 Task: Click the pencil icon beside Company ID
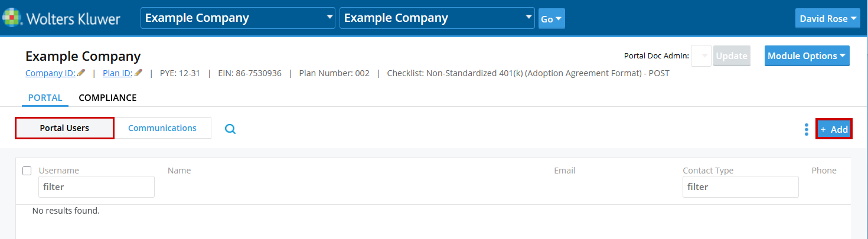81,73
